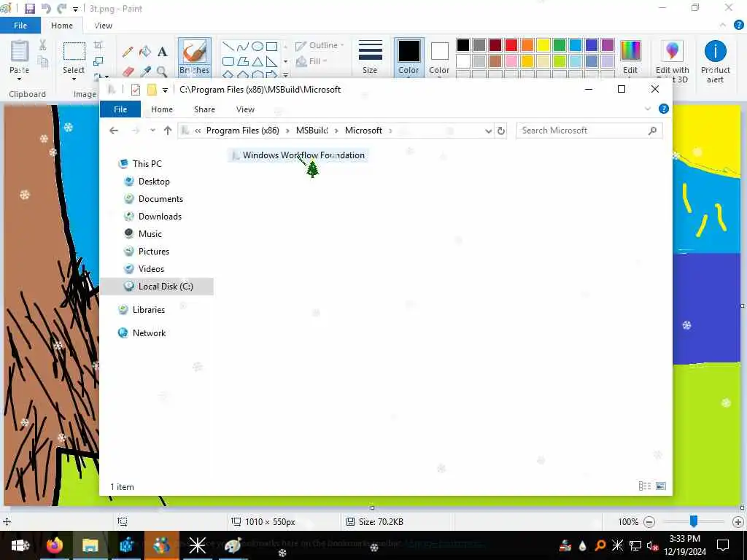Open Explorer Quick Access Toolbar customize arrow
The height and width of the screenshot is (560, 747).
(x=165, y=90)
